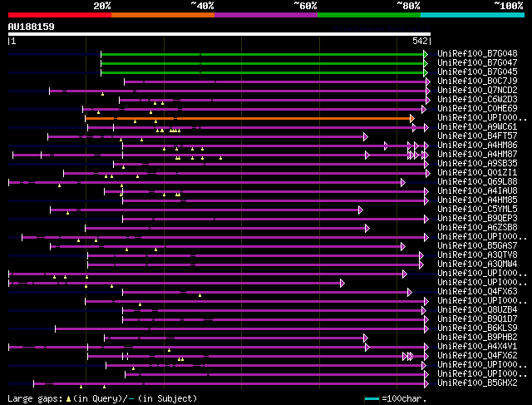532x405 pixels.
Task: Open hit UniRef100_A9WC61
Action: 477,127
